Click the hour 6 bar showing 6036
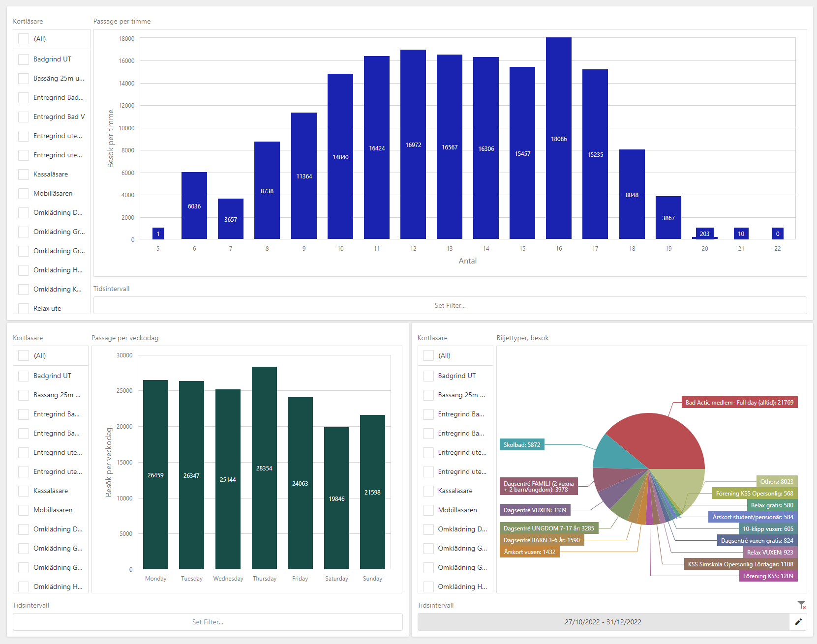 (194, 205)
